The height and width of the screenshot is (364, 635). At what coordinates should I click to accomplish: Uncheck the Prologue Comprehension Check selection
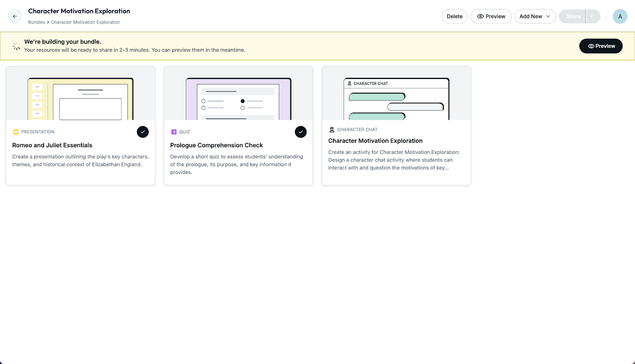[x=301, y=132]
